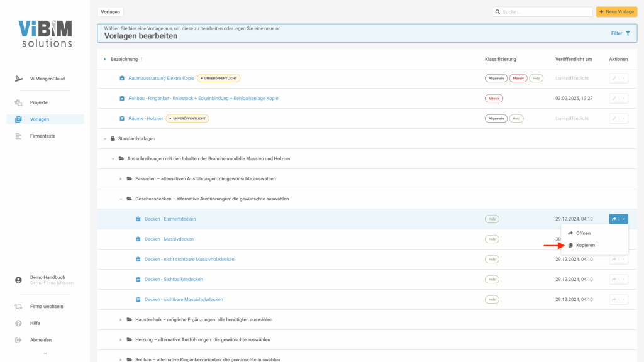This screenshot has width=644, height=362.
Task: Click the Firmentexte sidebar icon
Action: (18, 136)
